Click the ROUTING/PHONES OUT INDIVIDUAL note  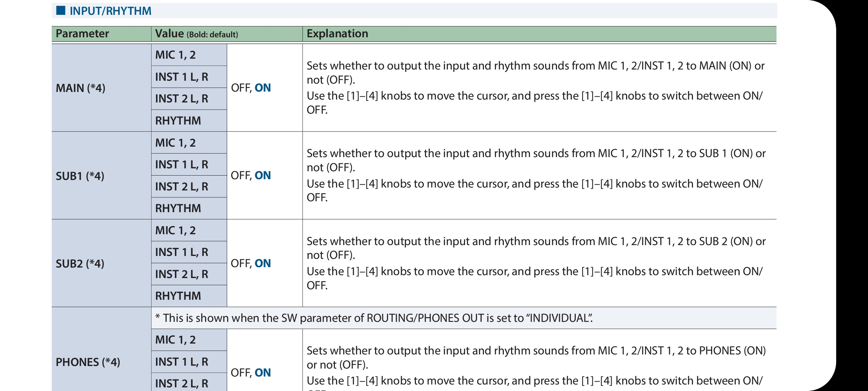click(374, 318)
